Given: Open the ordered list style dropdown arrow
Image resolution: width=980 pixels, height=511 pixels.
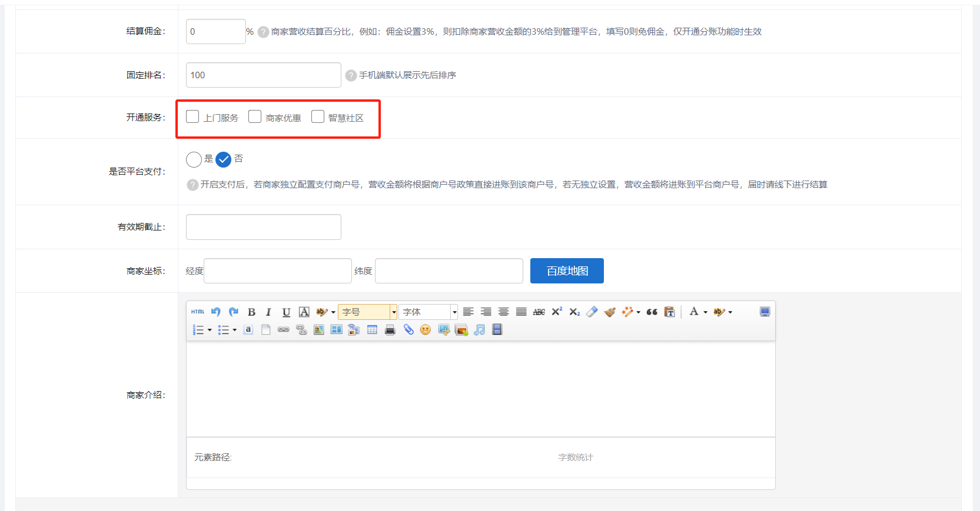Looking at the screenshot, I should [210, 330].
